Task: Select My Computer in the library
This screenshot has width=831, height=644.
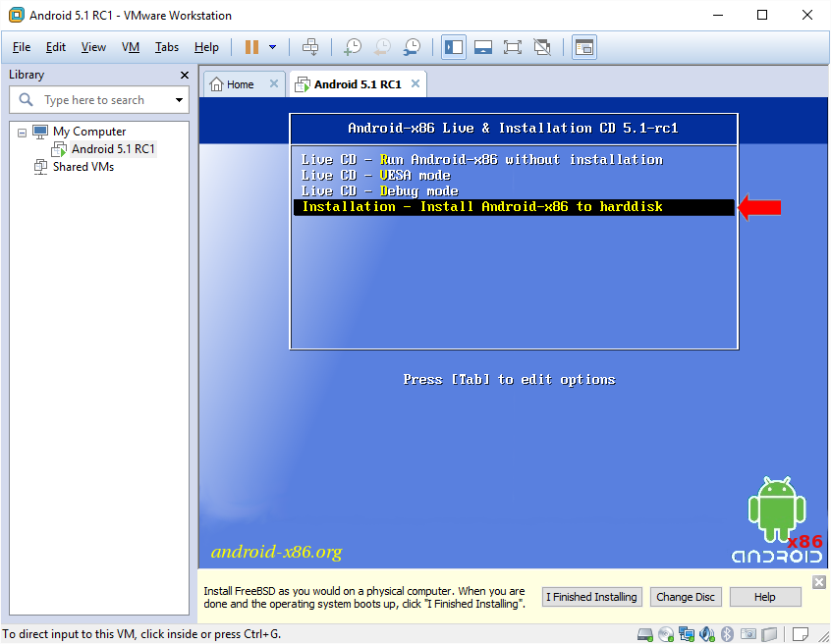Action: click(x=89, y=132)
